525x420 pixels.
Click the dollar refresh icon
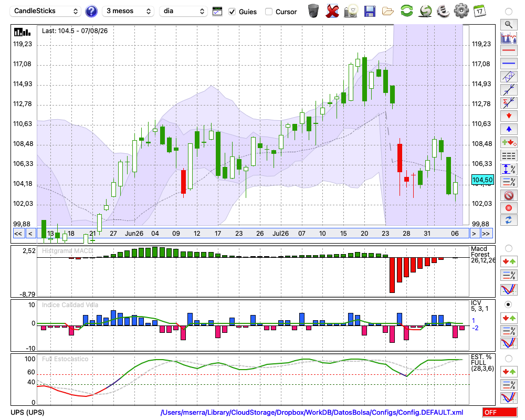point(425,10)
